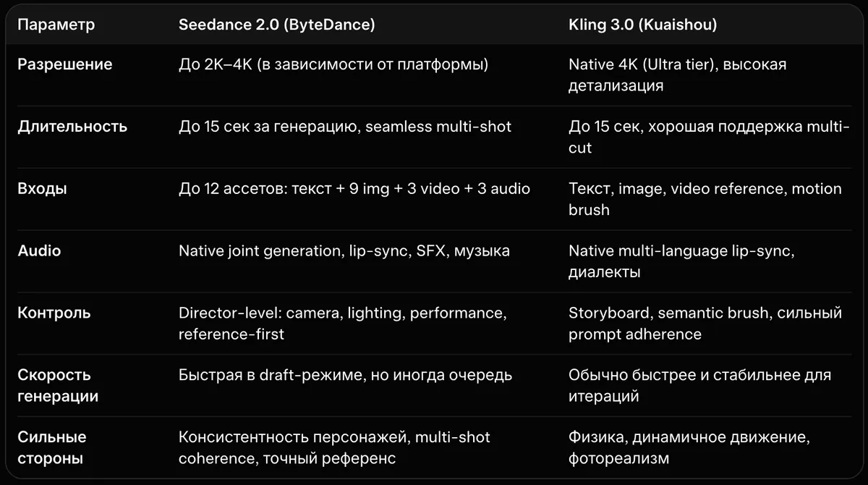Screen dimensions: 868x485
Task: Select the Kling 3.0 (Kuaishou) header
Action: pyautogui.click(x=643, y=25)
